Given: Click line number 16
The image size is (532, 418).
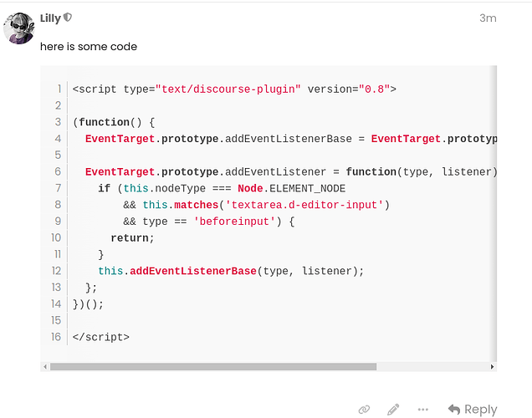Looking at the screenshot, I should pyautogui.click(x=56, y=337).
